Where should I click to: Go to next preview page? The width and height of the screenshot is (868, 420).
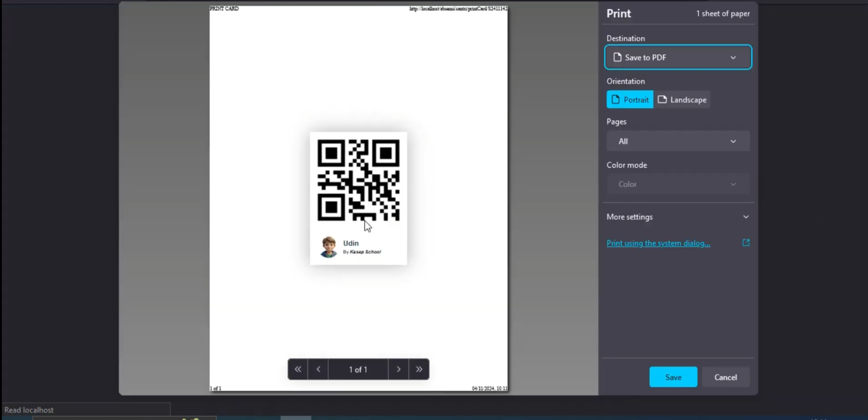398,369
